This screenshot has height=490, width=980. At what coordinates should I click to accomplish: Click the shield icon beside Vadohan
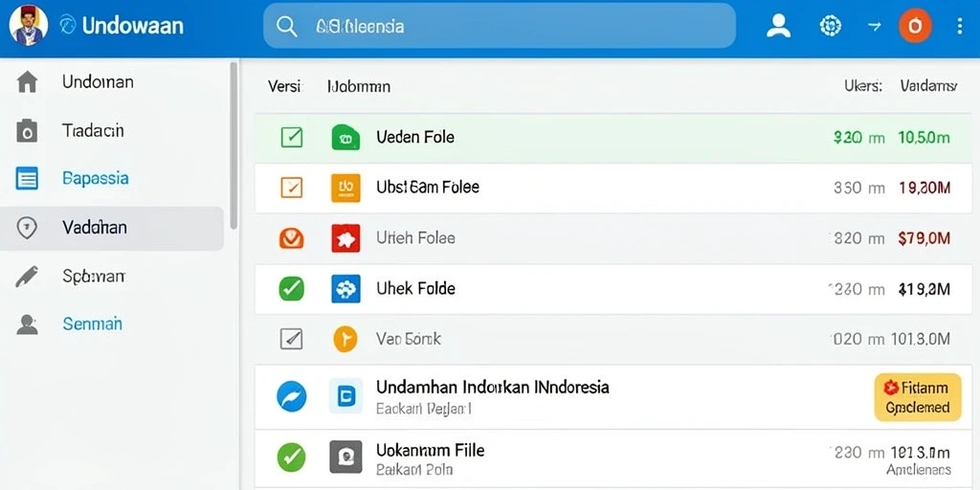pos(26,228)
